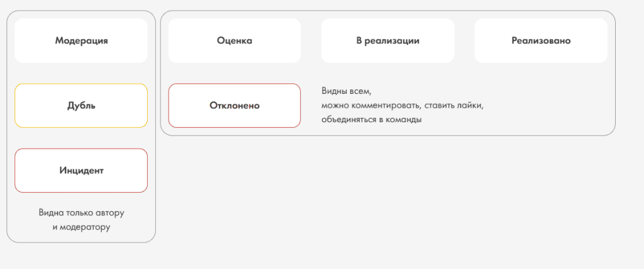Select the В реализации status card
The height and width of the screenshot is (269, 644).
(387, 41)
